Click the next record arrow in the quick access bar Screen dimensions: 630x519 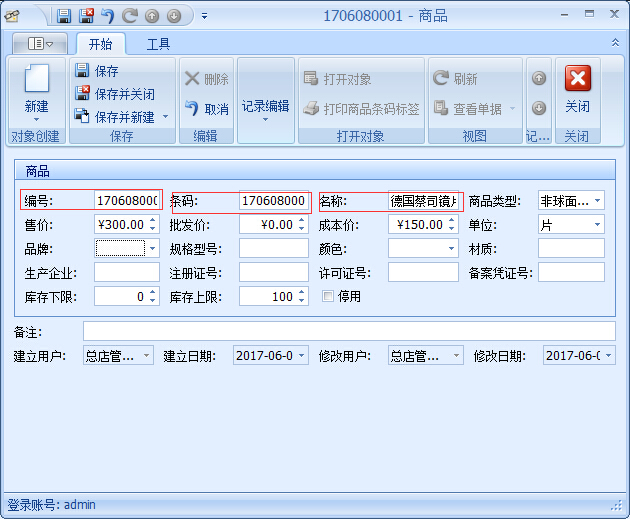click(174, 16)
